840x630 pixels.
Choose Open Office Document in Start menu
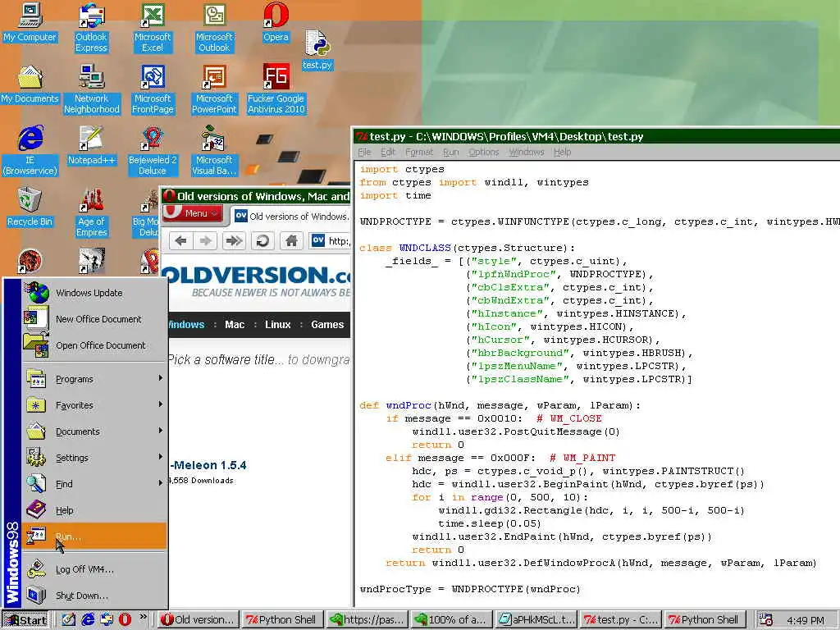(94, 345)
